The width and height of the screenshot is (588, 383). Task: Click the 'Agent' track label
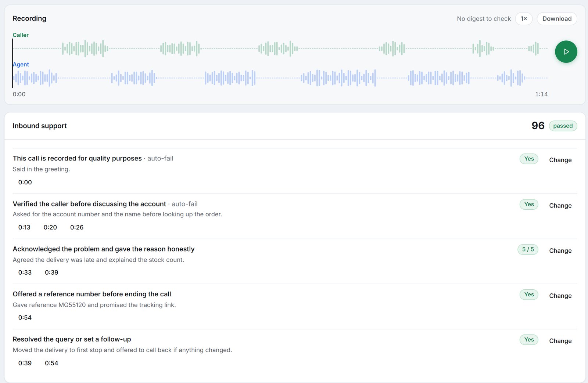click(x=21, y=64)
